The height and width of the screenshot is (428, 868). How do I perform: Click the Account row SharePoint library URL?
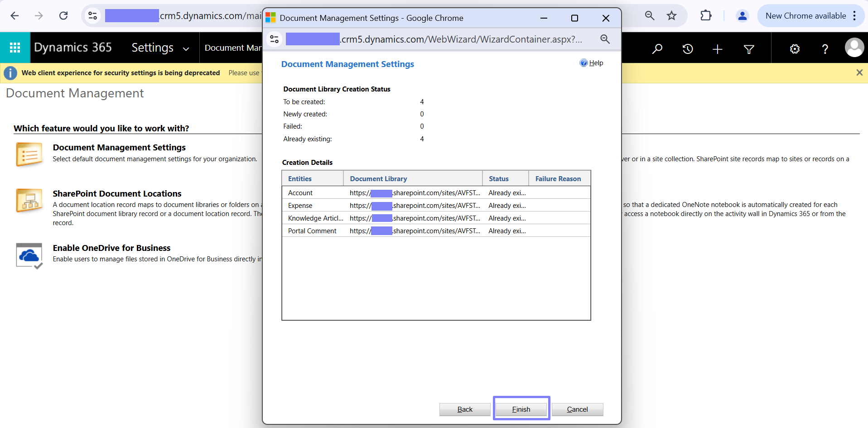pyautogui.click(x=415, y=193)
